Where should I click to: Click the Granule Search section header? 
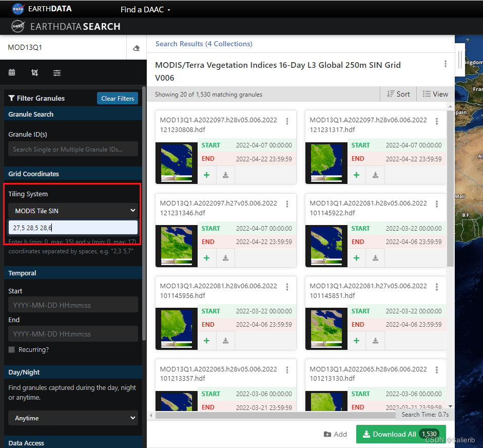click(73, 114)
